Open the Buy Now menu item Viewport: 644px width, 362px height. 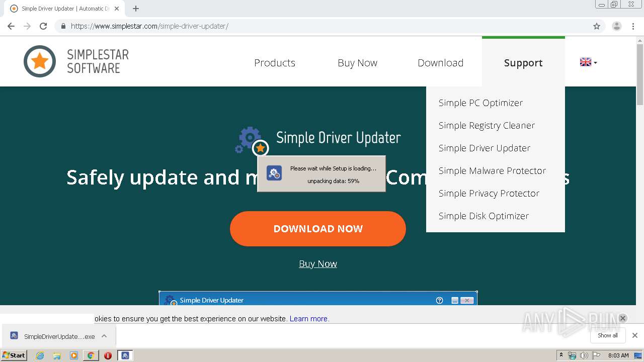pos(358,63)
